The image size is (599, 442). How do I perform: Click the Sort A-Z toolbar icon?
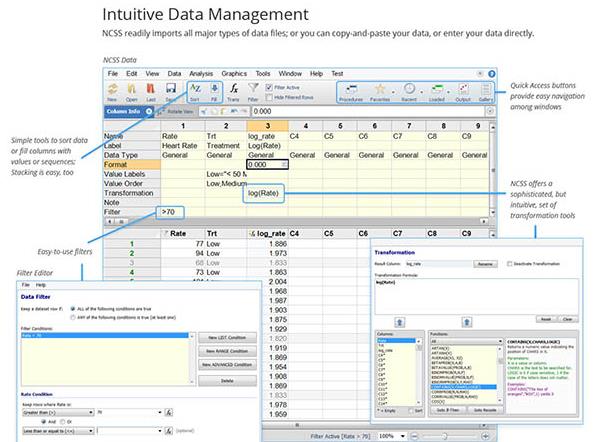click(x=195, y=89)
